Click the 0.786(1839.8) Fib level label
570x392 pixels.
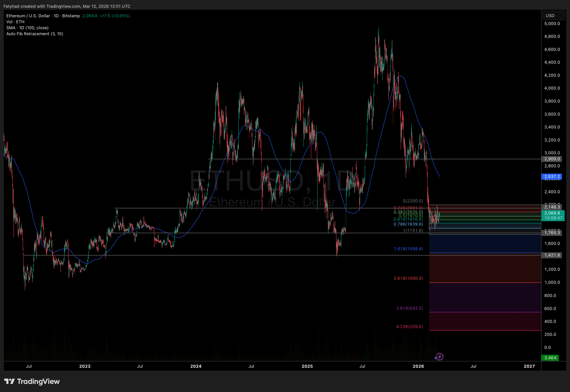coord(408,224)
